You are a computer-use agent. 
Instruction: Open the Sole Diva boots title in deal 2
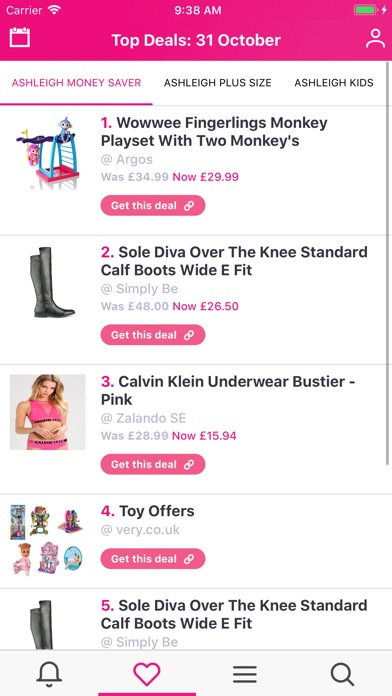point(234,261)
